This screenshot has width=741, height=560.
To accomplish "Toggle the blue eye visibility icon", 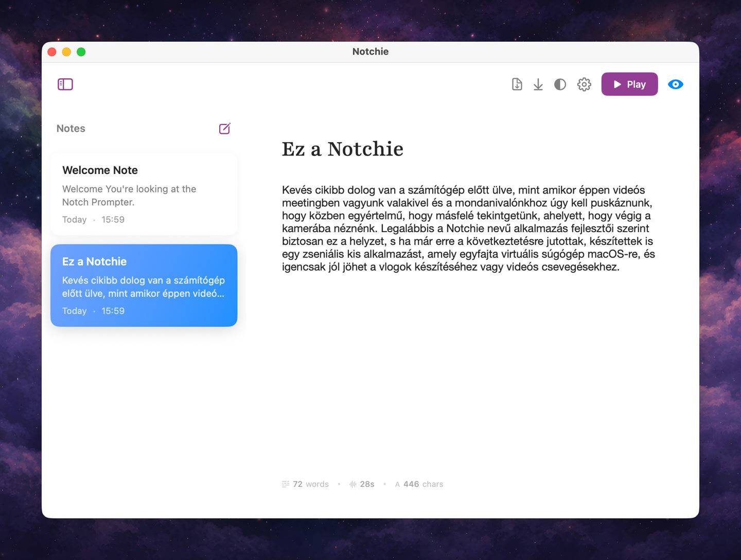I will point(676,84).
